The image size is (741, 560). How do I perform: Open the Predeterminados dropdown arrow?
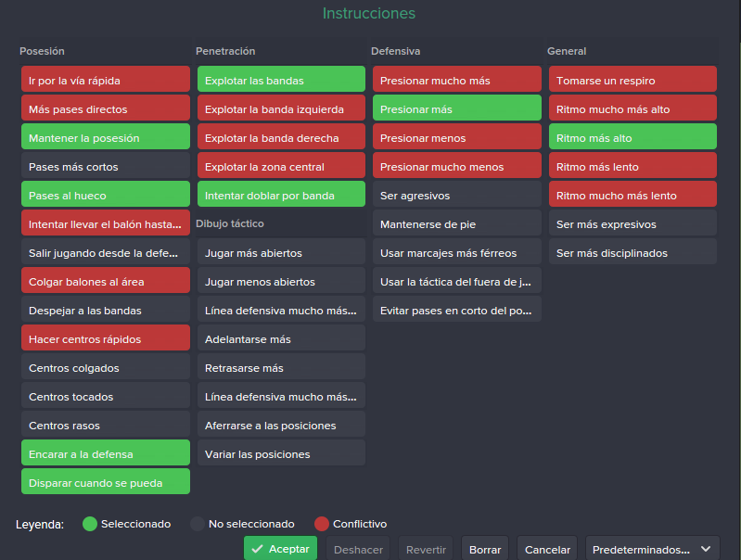[x=706, y=549]
